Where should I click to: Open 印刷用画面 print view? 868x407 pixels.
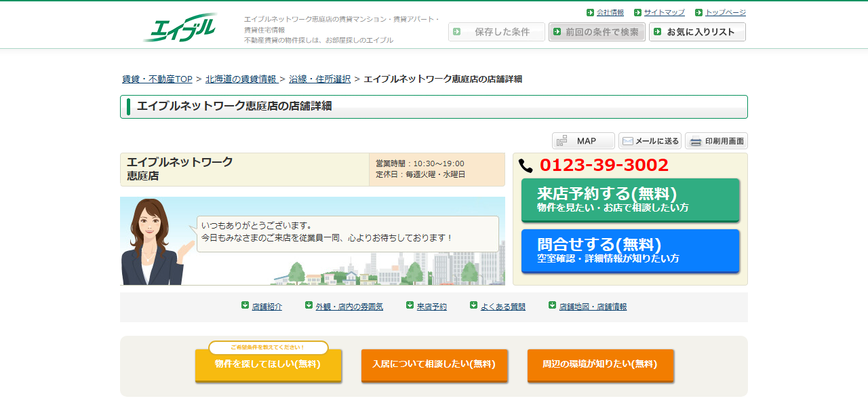point(716,140)
